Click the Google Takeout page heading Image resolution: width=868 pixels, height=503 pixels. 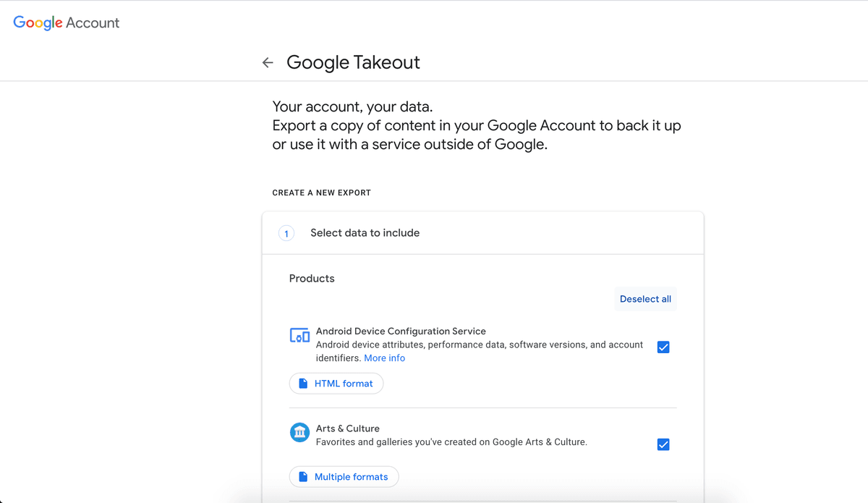click(x=353, y=63)
